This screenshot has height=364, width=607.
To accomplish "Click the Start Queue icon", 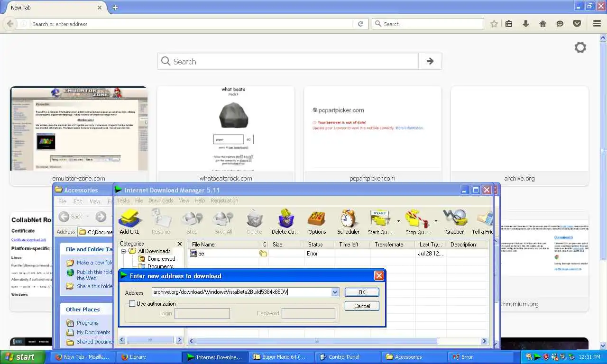I will click(380, 222).
